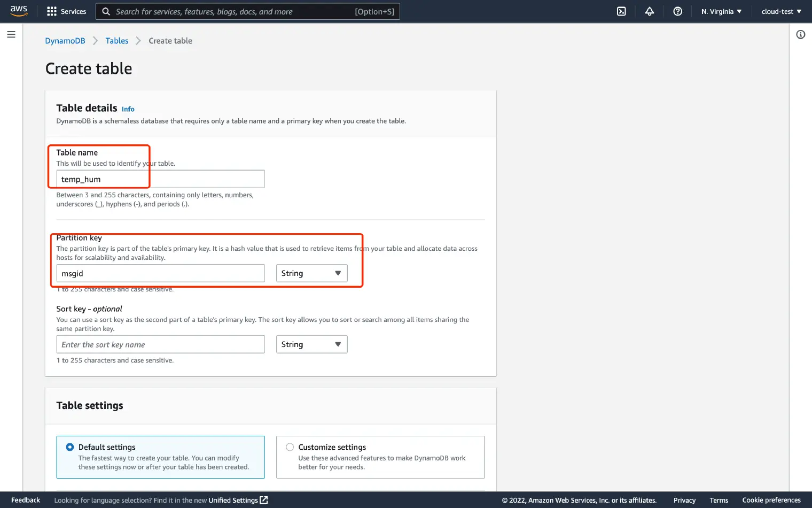Go to Tables breadcrumb
Viewport: 812px width, 508px height.
(x=117, y=41)
